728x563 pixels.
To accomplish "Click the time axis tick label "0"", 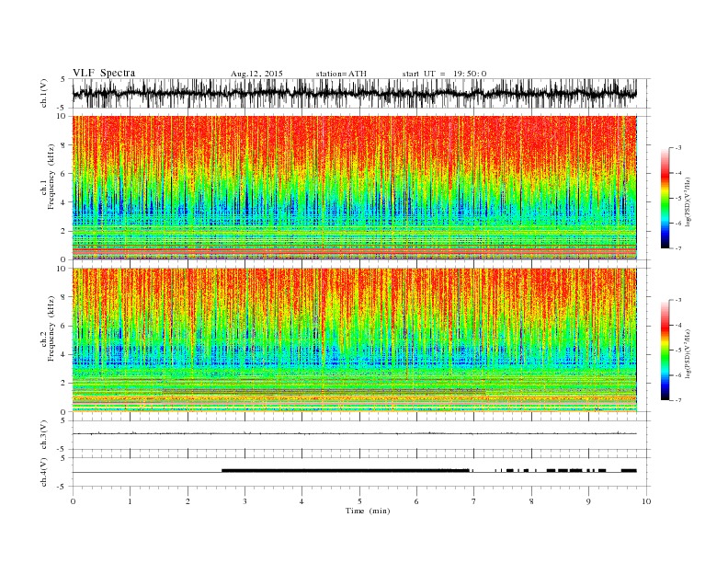I will pos(73,501).
